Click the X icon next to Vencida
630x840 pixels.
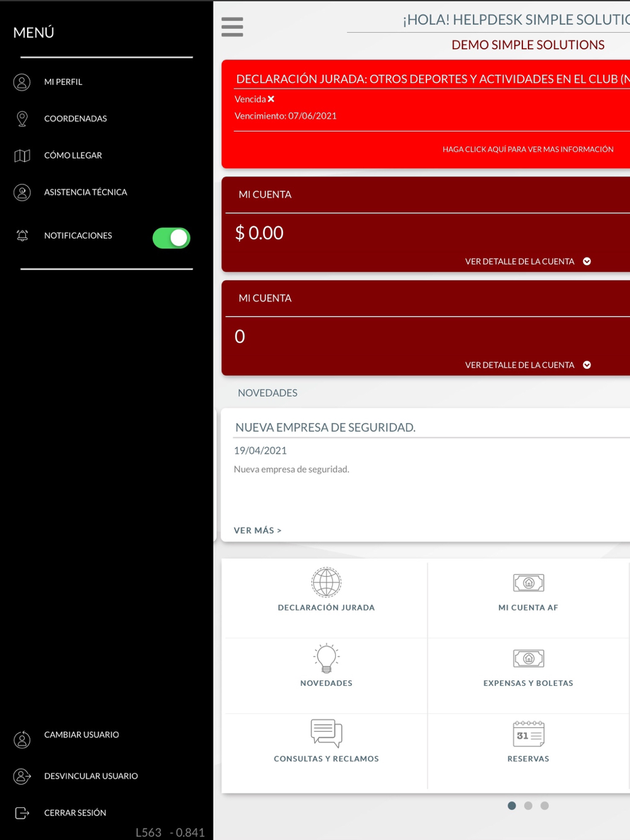point(271,99)
